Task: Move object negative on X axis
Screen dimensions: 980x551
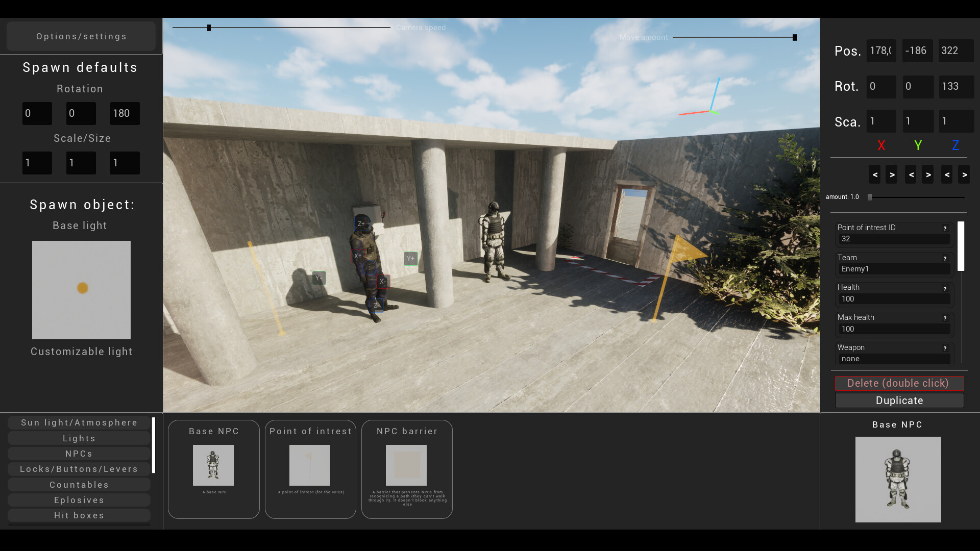Action: pyautogui.click(x=875, y=174)
